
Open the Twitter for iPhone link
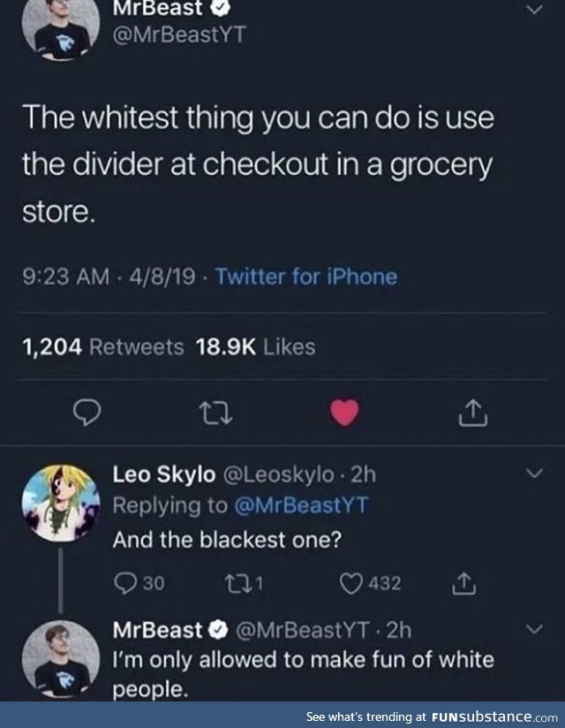306,277
